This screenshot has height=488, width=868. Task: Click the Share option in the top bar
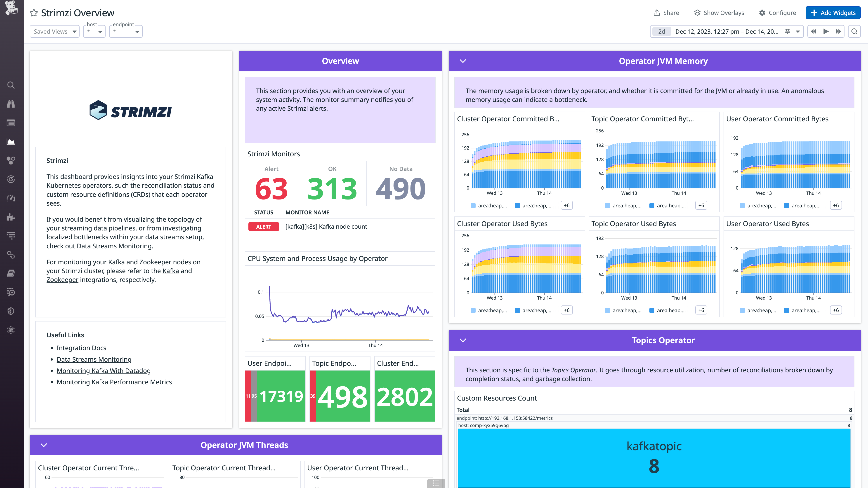pyautogui.click(x=666, y=12)
